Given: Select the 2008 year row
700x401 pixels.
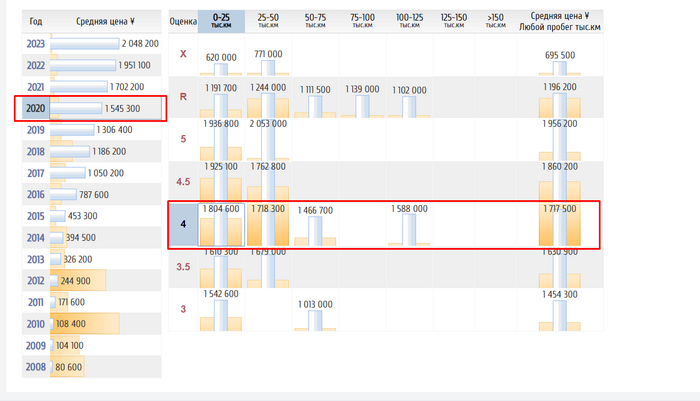Looking at the screenshot, I should click(x=92, y=367).
